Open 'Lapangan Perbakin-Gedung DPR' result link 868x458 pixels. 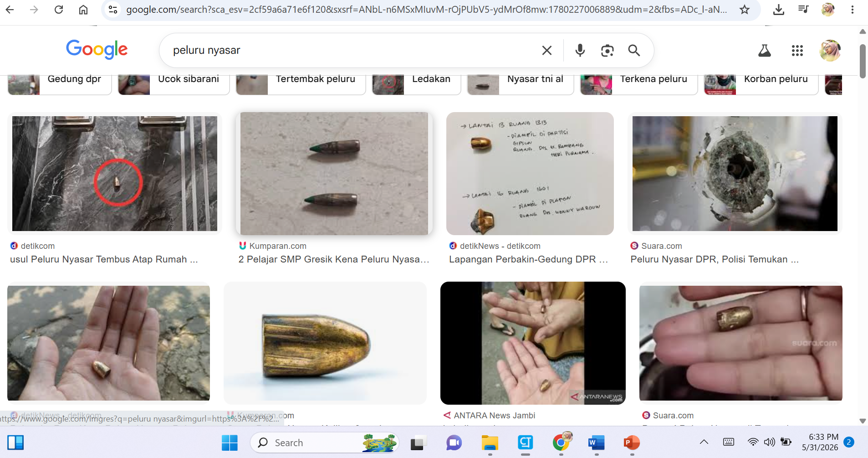click(x=529, y=259)
